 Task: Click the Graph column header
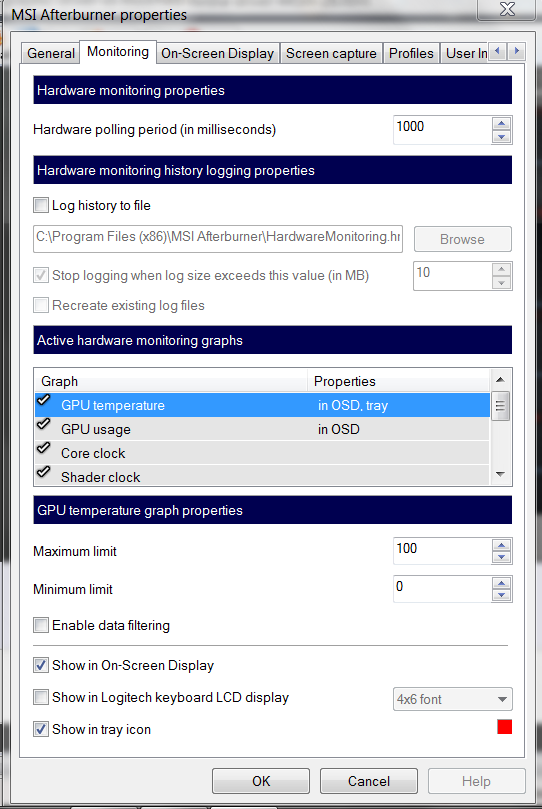[171, 381]
